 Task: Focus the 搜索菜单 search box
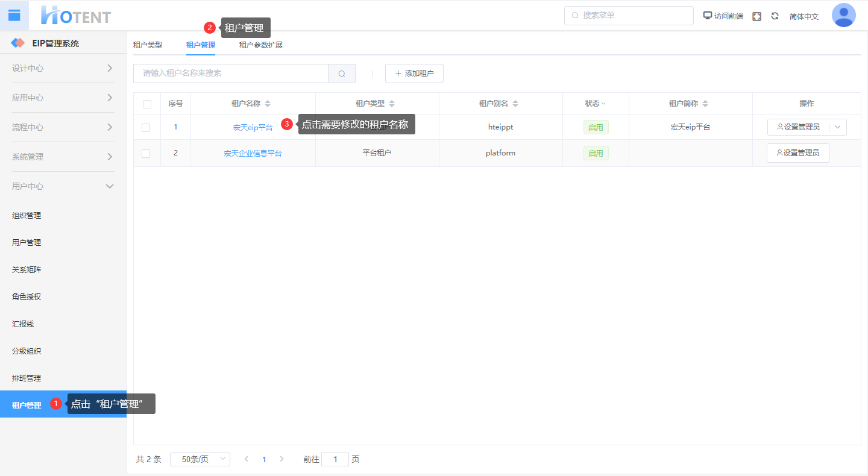(629, 16)
